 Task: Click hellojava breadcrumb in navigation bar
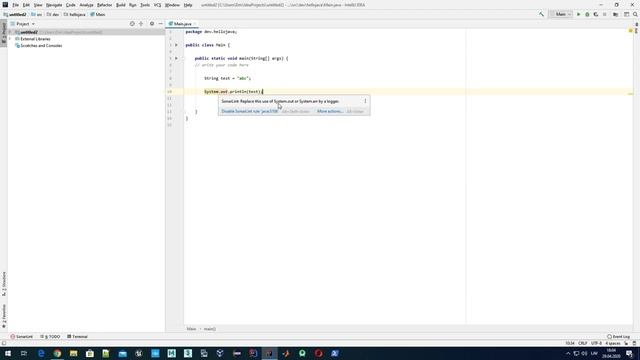[x=75, y=14]
